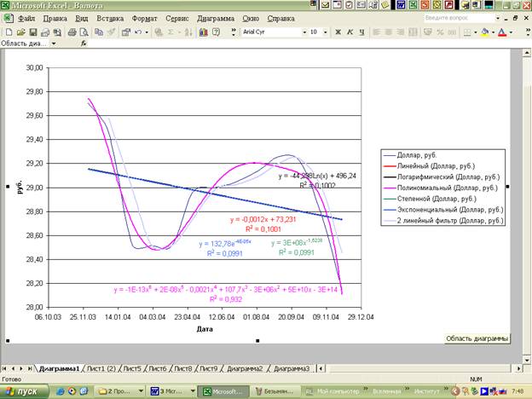Toggle bold formatting (Ж)
The height and width of the screenshot is (399, 532).
[x=338, y=32]
